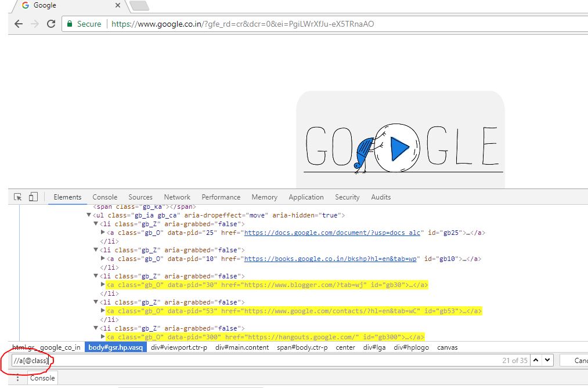The image size is (588, 388).
Task: Close the Google browser tab
Action: click(x=118, y=5)
